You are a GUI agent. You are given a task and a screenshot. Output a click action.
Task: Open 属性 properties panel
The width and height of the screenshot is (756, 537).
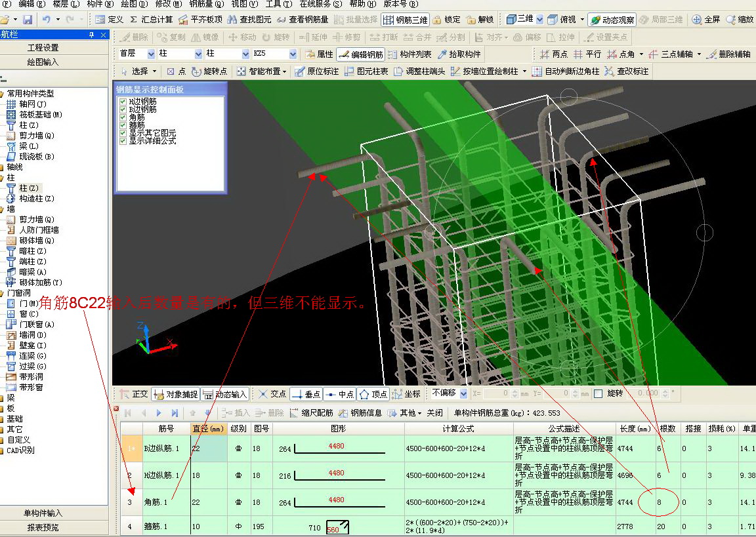click(x=319, y=54)
